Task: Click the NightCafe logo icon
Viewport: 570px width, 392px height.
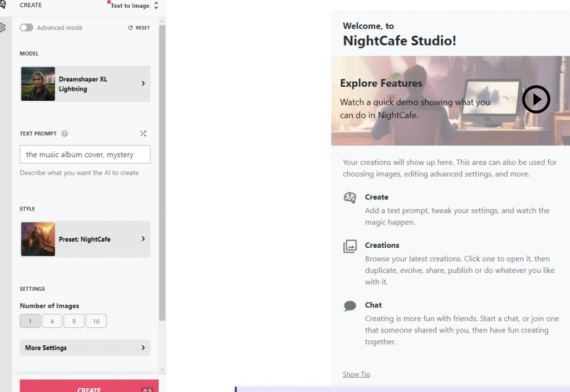Action: tap(2, 5)
